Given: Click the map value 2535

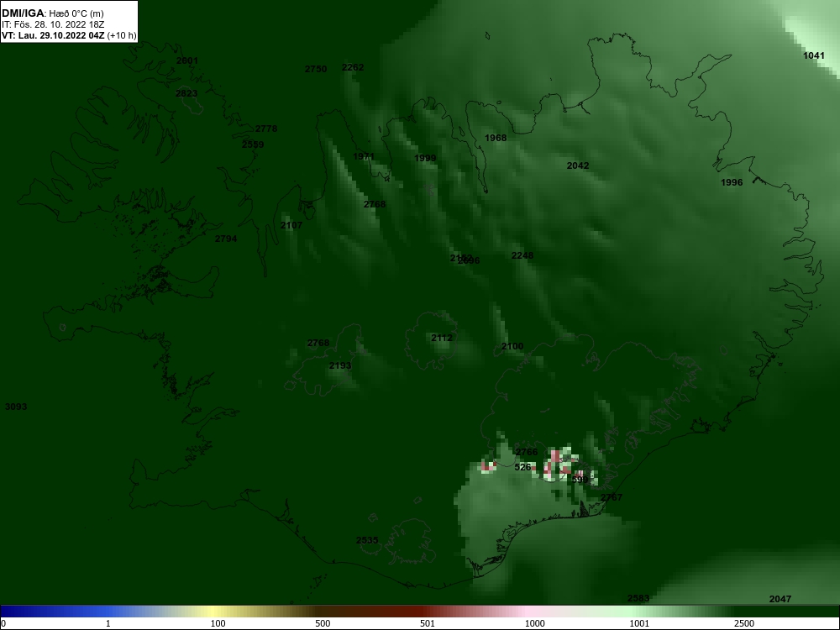Looking at the screenshot, I should point(367,540).
